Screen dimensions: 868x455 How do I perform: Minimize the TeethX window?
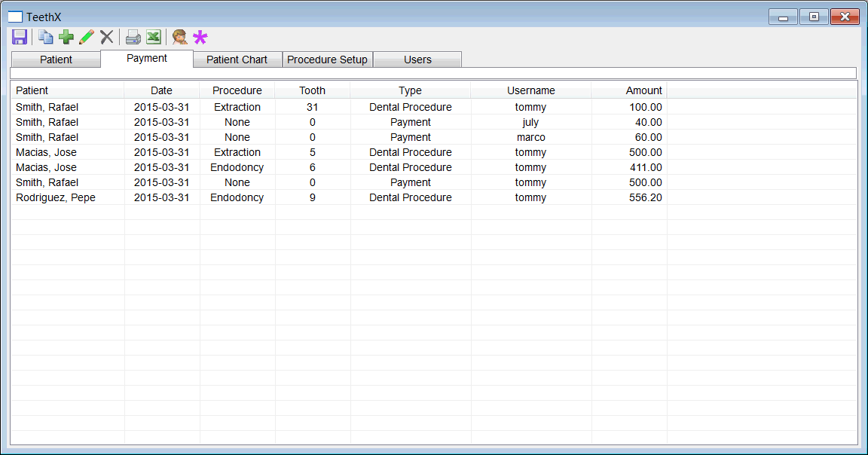[783, 17]
